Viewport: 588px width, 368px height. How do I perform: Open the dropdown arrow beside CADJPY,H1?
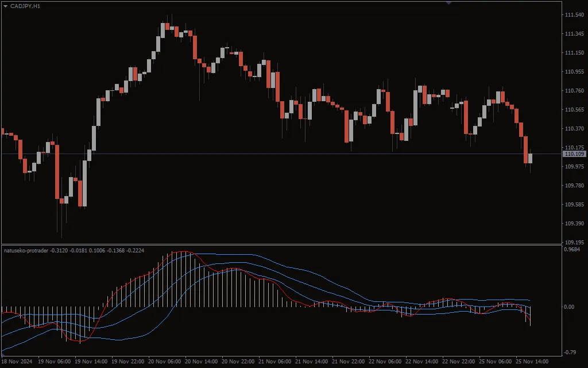(5, 6)
